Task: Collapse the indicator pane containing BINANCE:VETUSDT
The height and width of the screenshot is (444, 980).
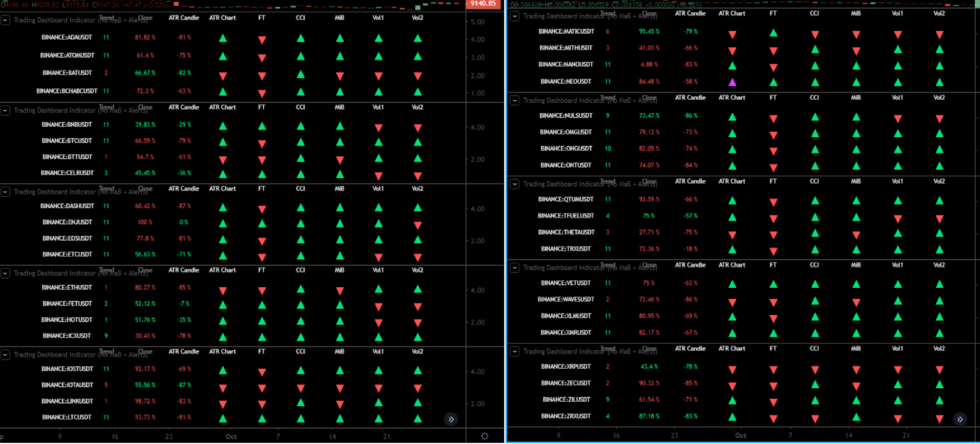Action: tap(514, 268)
